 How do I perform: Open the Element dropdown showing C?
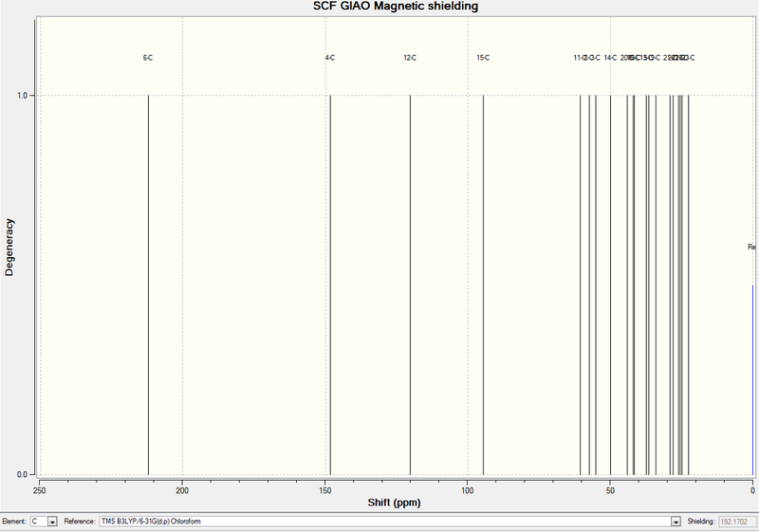[44, 522]
